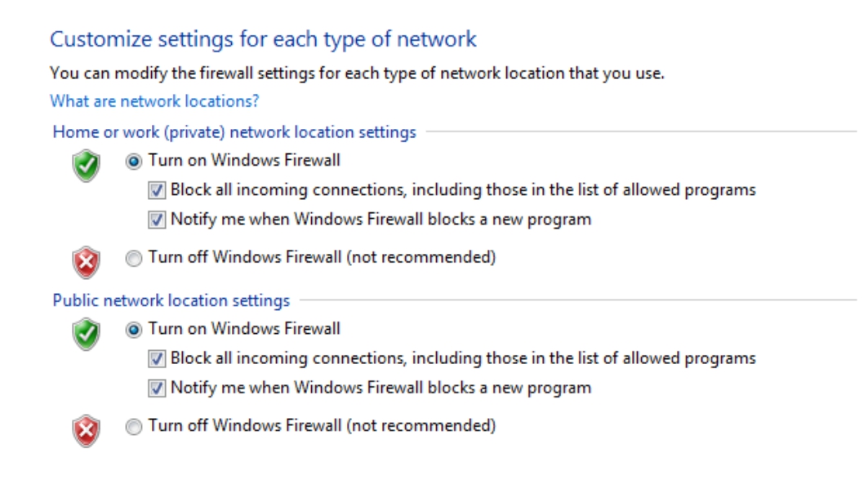Screen dimensions: 868x502
Task: Toggle the Notify me checkbox box under Public network
Action: coord(158,388)
